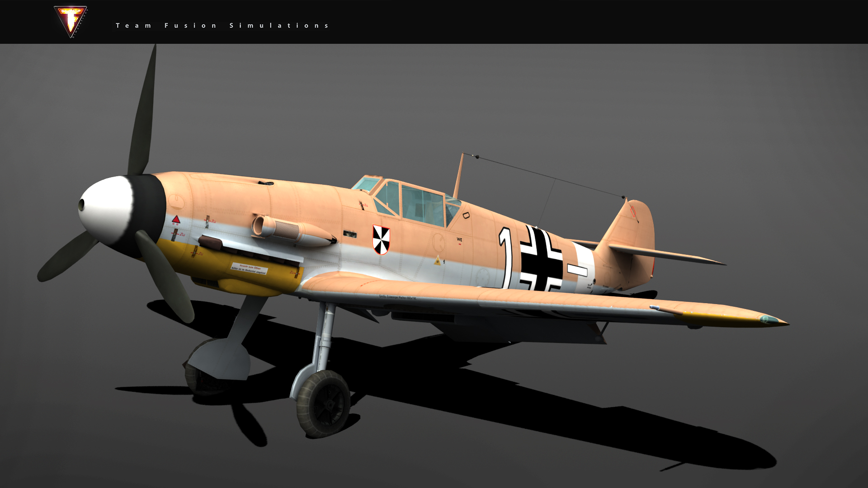Click the white horizontal bar behind cross
This screenshot has height=488, width=868.
pyautogui.click(x=577, y=270)
